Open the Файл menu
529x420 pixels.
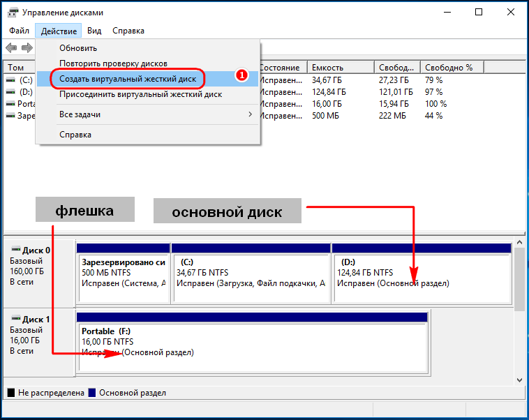(x=20, y=31)
